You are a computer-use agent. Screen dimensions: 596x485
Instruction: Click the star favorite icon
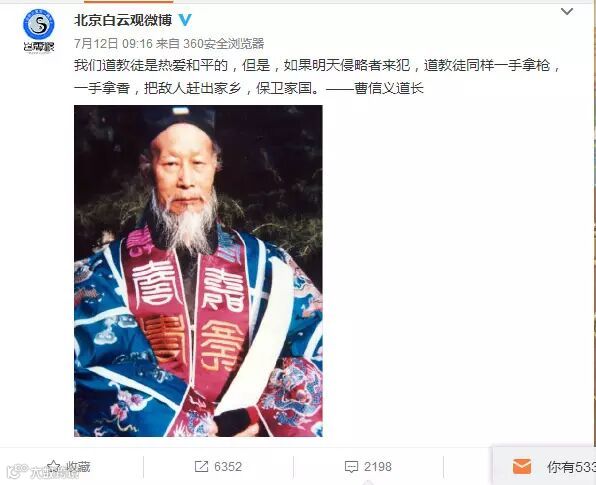point(54,466)
